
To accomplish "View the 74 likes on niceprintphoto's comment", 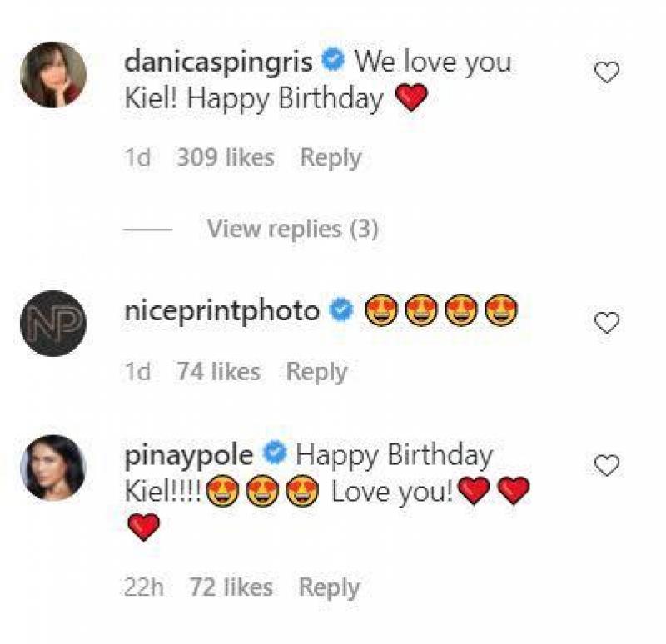I will click(218, 371).
